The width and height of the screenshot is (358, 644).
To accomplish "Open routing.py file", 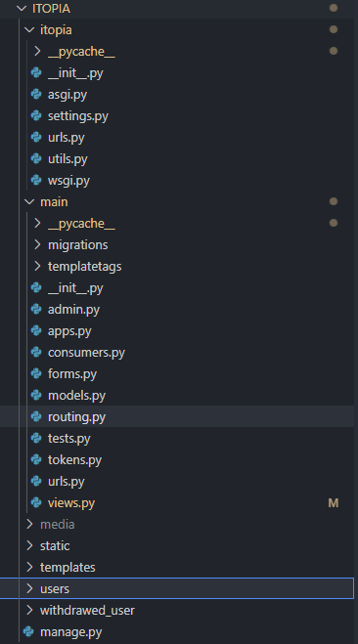I will point(77,417).
